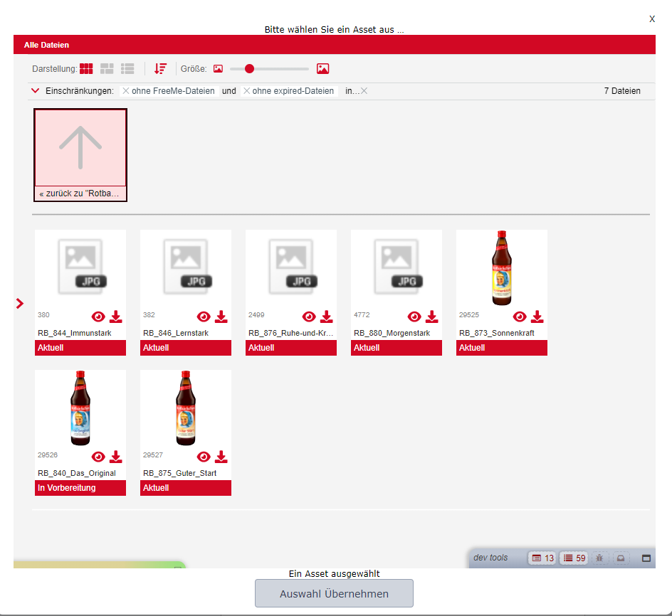The width and height of the screenshot is (672, 616).
Task: Download the RB_873_Sonnenkraft asset
Action: (537, 317)
